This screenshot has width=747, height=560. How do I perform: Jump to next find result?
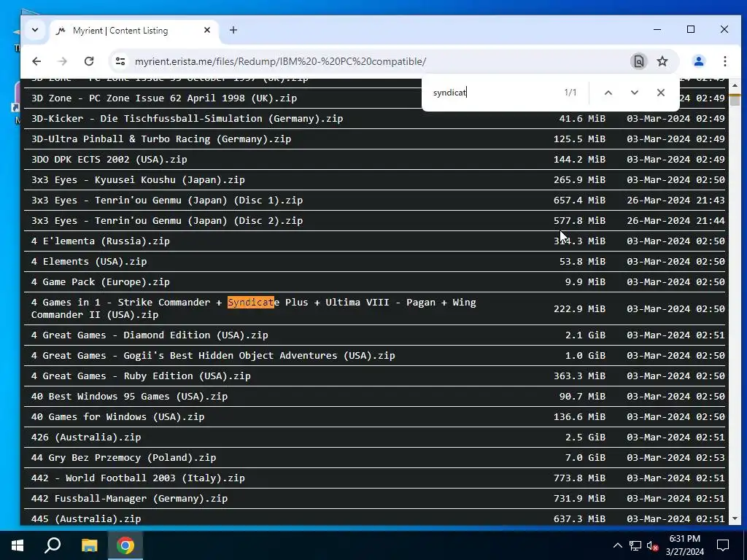click(x=634, y=93)
